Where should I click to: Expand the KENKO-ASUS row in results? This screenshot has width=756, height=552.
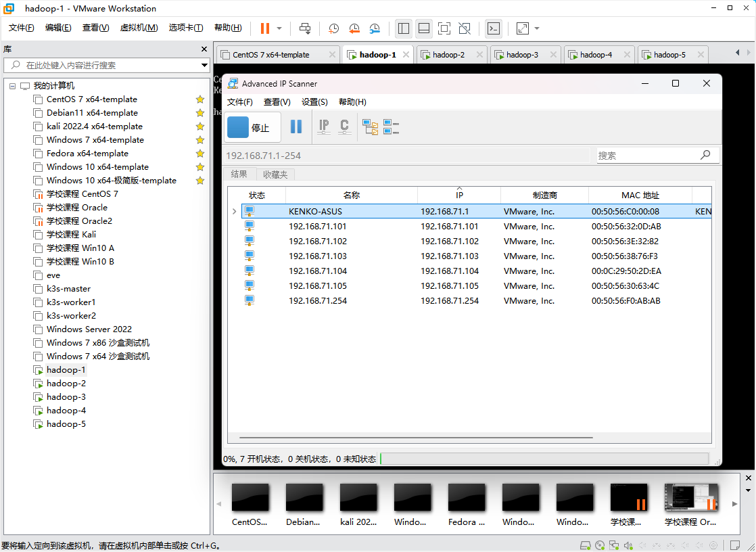pyautogui.click(x=235, y=212)
